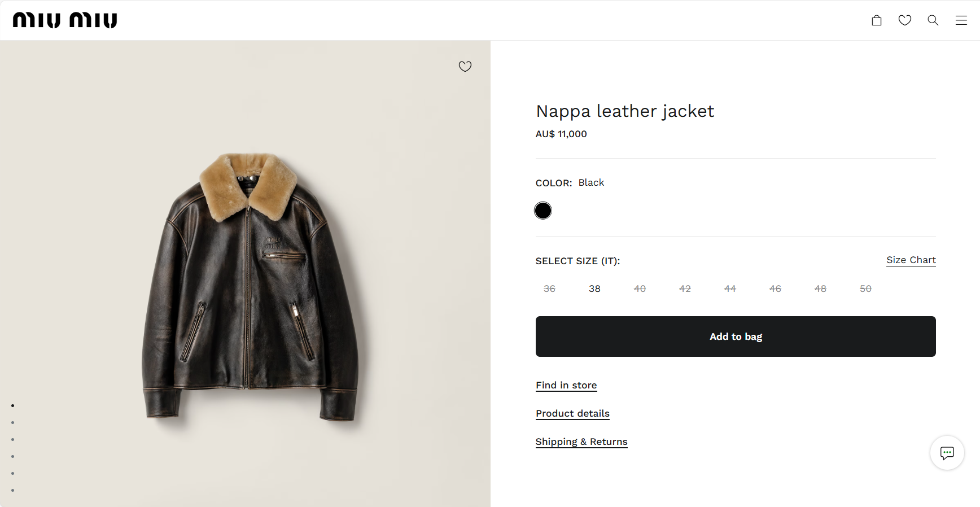Screen dimensions: 980x507
Task: Open the shopping bag icon
Action: (x=876, y=20)
